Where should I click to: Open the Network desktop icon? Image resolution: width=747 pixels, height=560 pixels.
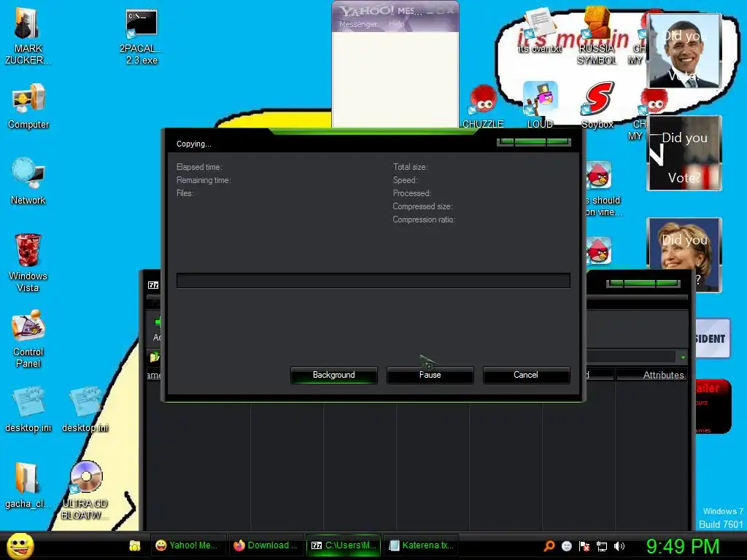[x=28, y=182]
